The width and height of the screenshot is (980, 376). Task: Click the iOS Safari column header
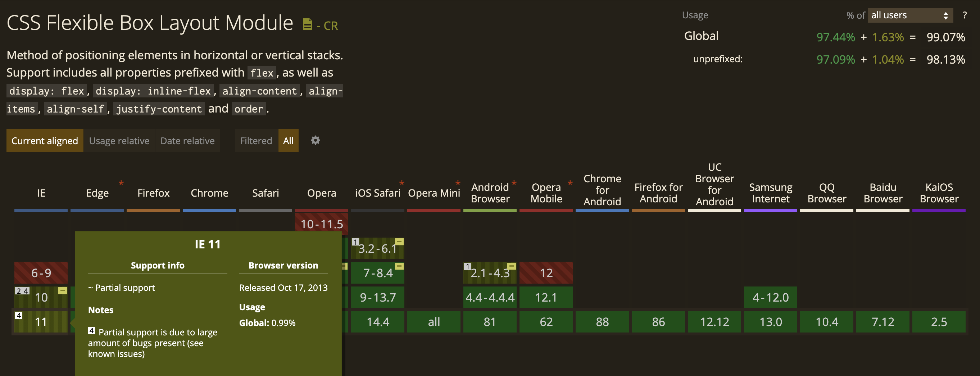378,193
